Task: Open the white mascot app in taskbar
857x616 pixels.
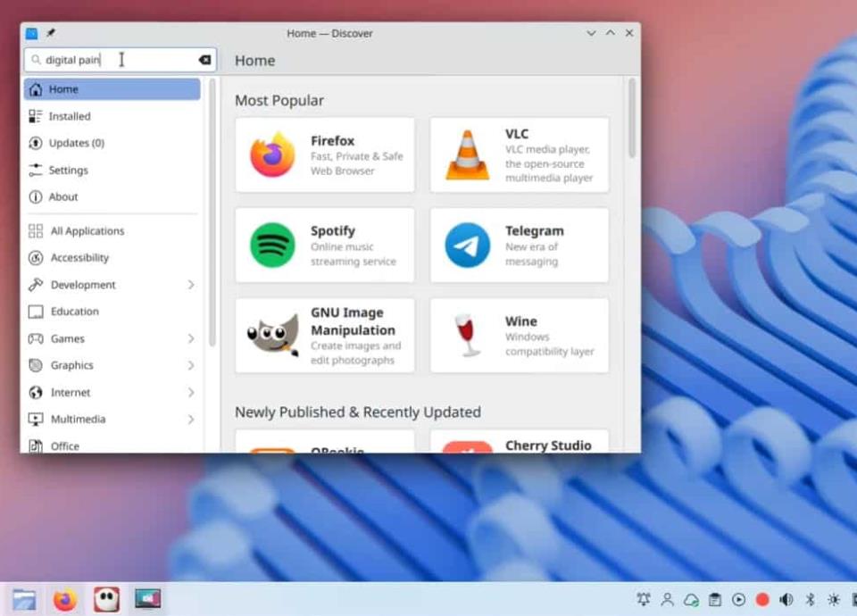Action: click(106, 600)
